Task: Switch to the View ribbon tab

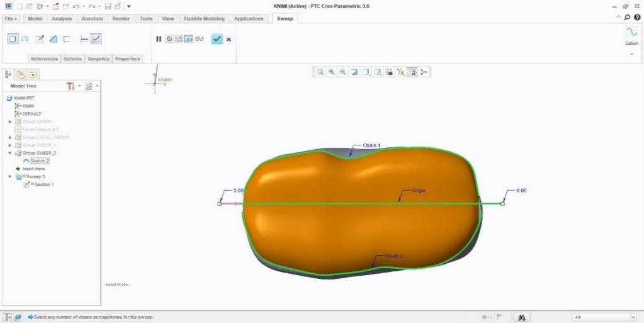Action: click(168, 19)
